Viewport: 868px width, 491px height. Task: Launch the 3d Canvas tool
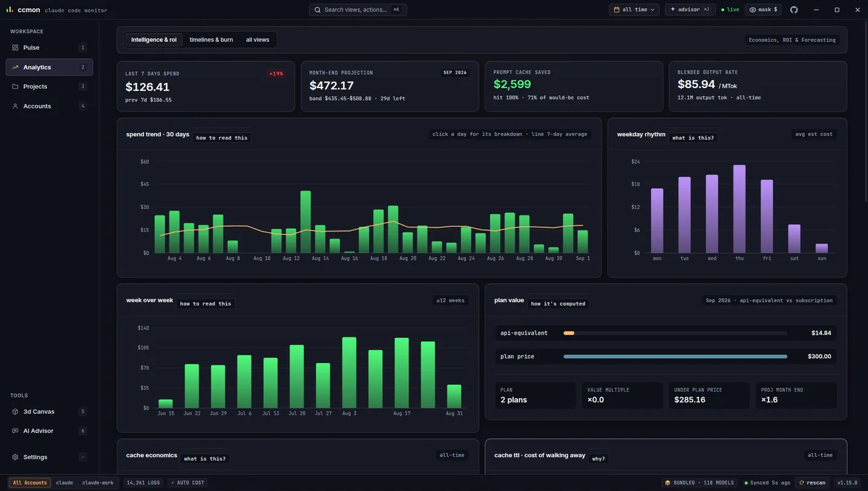(x=49, y=411)
